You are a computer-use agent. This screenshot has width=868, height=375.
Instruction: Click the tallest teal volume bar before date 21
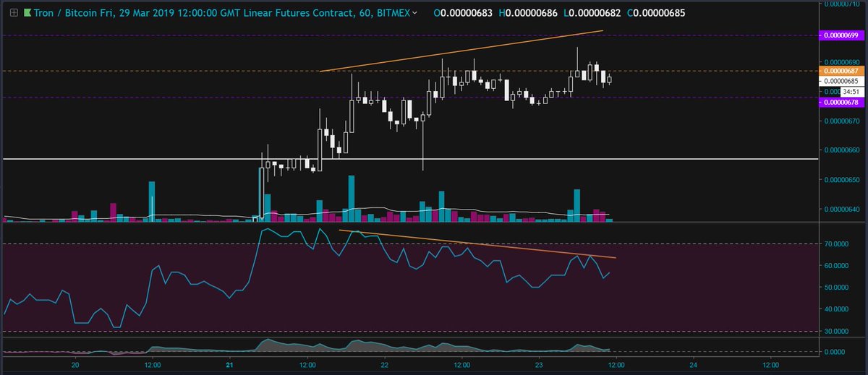click(x=152, y=201)
